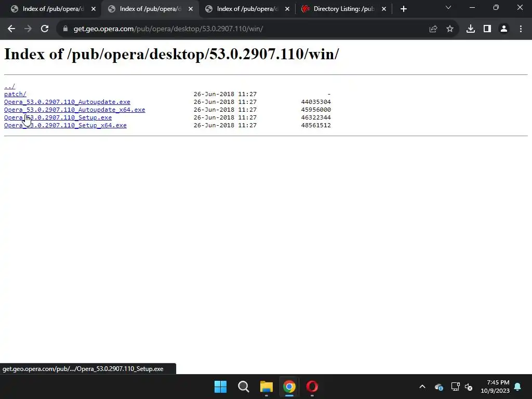Open the Windows Start menu
532x399 pixels.
pyautogui.click(x=220, y=387)
